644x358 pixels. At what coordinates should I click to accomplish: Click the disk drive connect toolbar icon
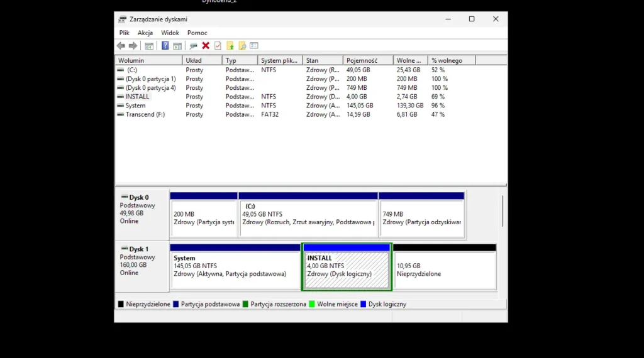click(193, 46)
